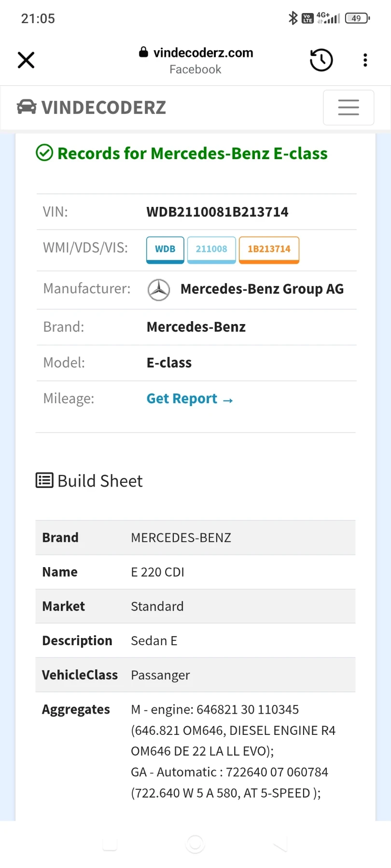Tap the Mercedes-Benz star logo icon

pos(159,290)
